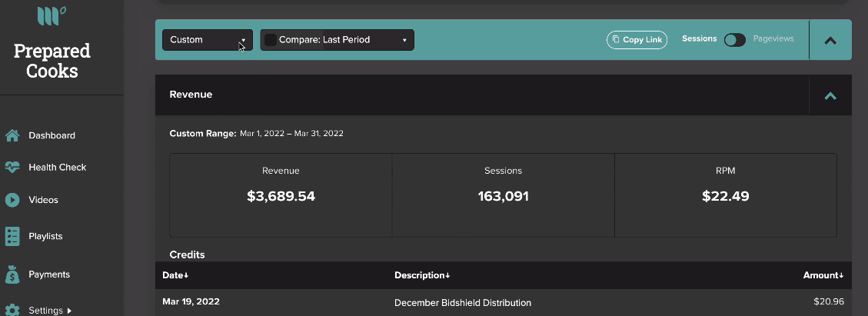Viewport: 868px width, 316px height.
Task: Click the Videos play-circle icon
Action: click(12, 200)
